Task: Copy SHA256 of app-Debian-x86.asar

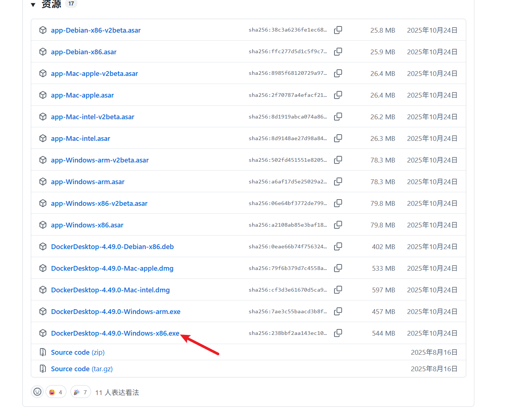Action: 338,52
